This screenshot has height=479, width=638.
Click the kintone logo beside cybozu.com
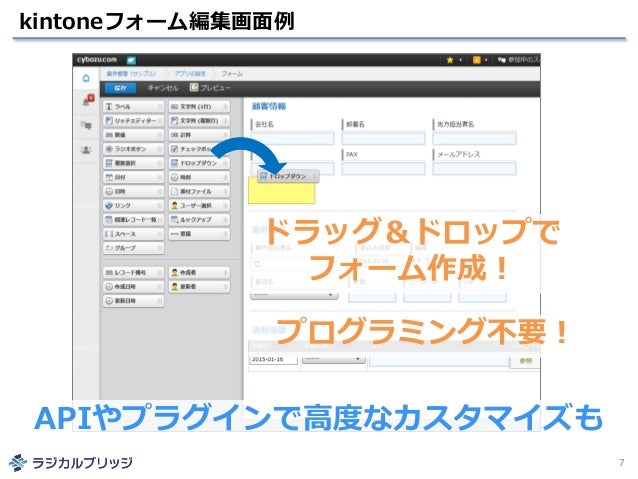[131, 60]
